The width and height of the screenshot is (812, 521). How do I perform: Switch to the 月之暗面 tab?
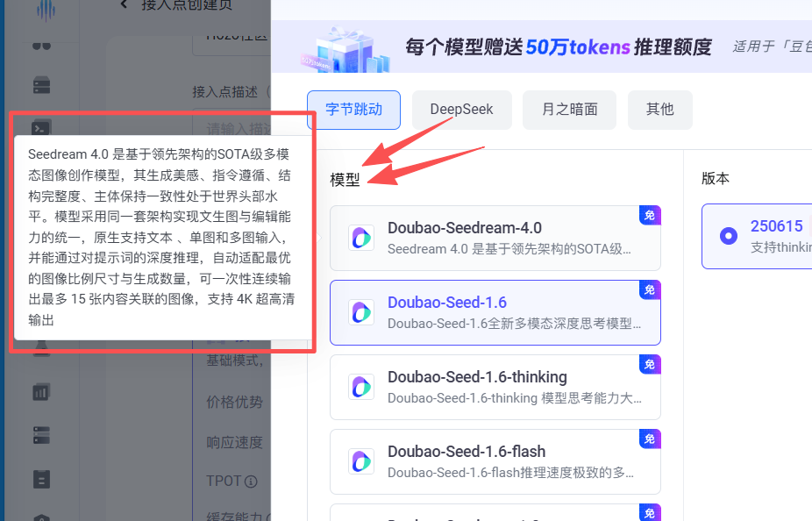coord(569,110)
